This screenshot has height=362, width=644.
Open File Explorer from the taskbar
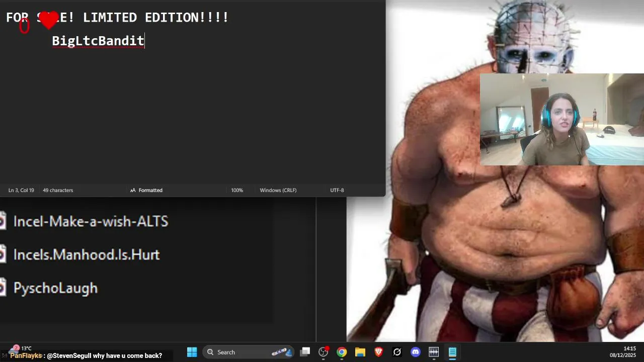coord(360,352)
